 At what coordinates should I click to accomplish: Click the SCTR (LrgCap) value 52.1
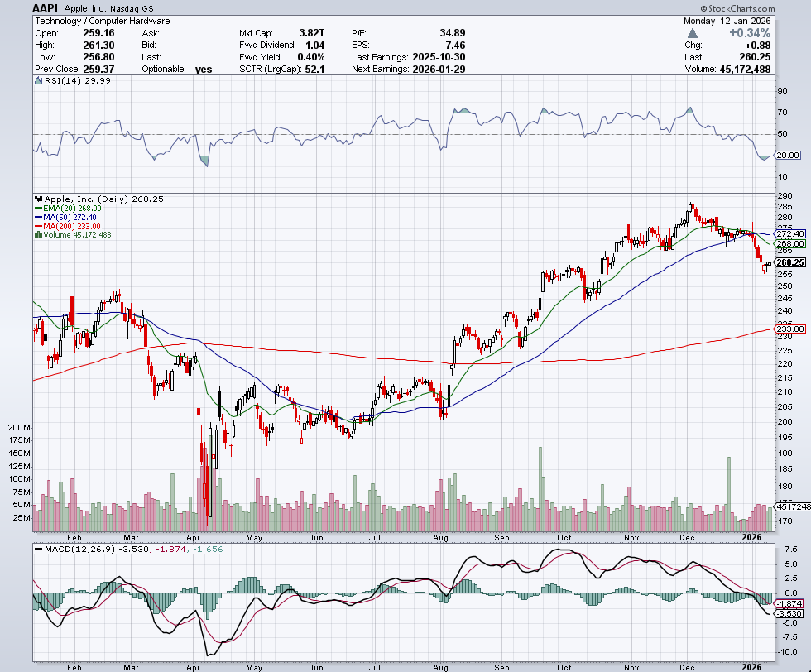[314, 69]
